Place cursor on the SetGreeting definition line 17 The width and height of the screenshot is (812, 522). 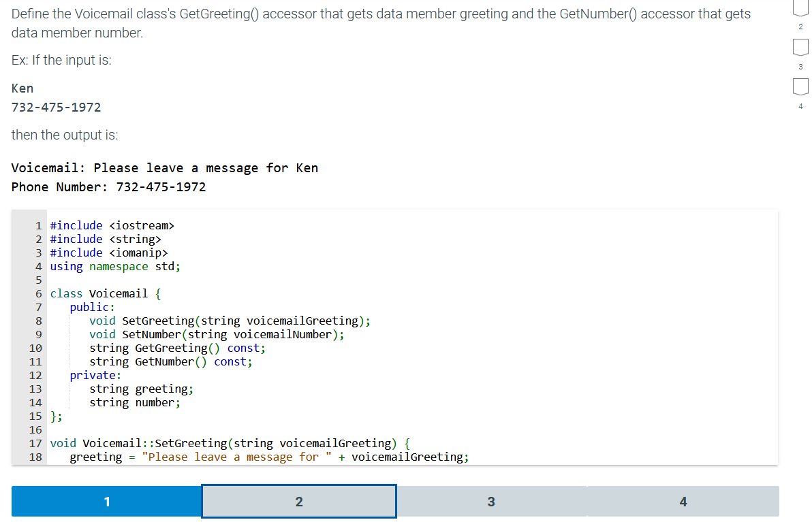click(228, 443)
